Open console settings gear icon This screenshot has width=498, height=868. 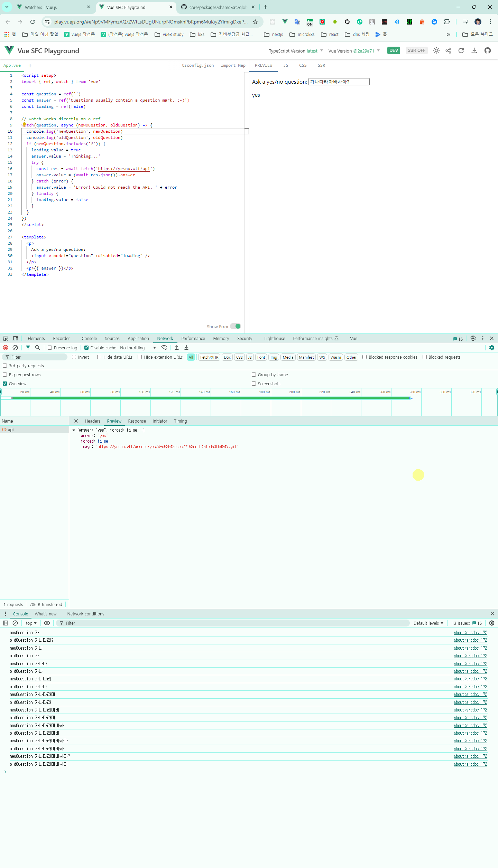click(492, 623)
